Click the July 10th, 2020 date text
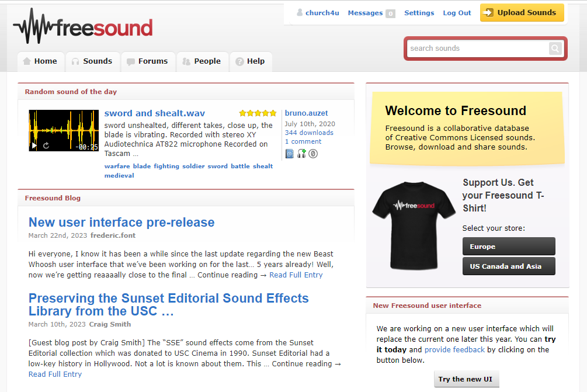Screen dimensions: 587x392 click(x=310, y=124)
